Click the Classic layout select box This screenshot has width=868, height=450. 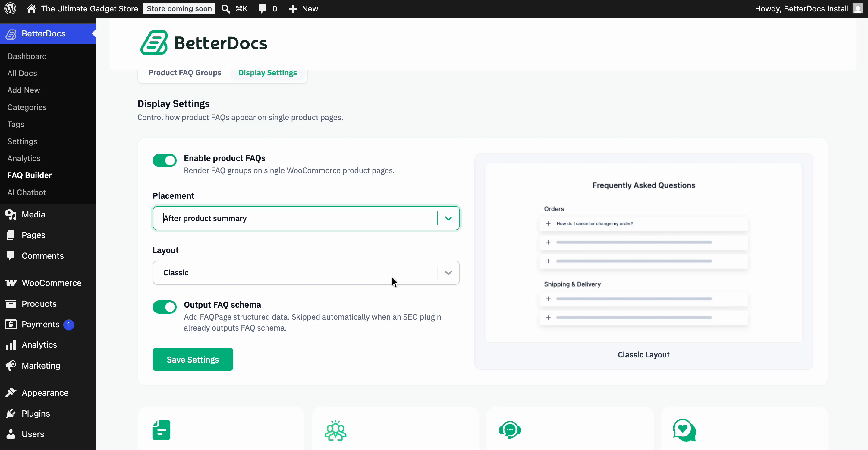click(306, 273)
